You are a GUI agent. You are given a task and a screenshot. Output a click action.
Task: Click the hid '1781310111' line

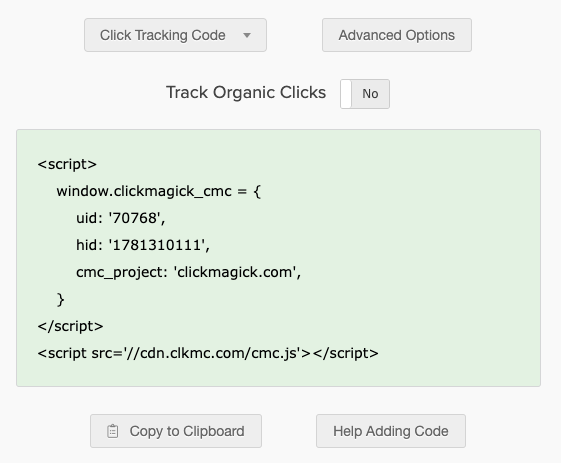coord(143,245)
